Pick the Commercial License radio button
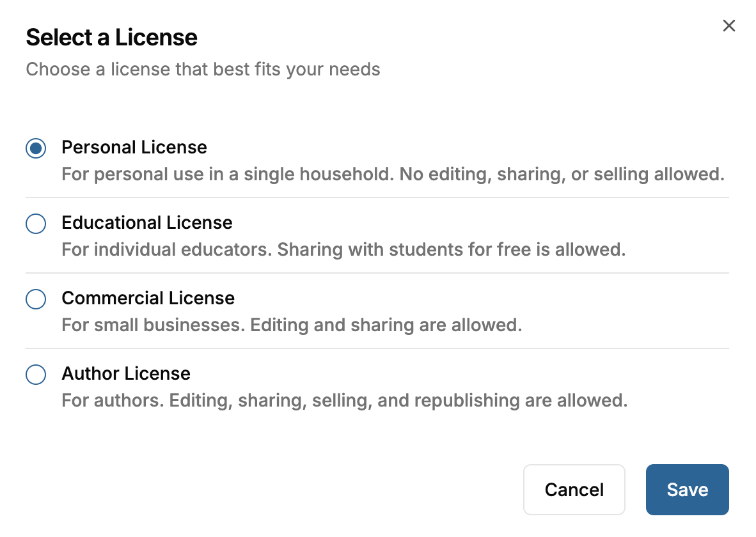The width and height of the screenshot is (756, 537). (x=36, y=299)
